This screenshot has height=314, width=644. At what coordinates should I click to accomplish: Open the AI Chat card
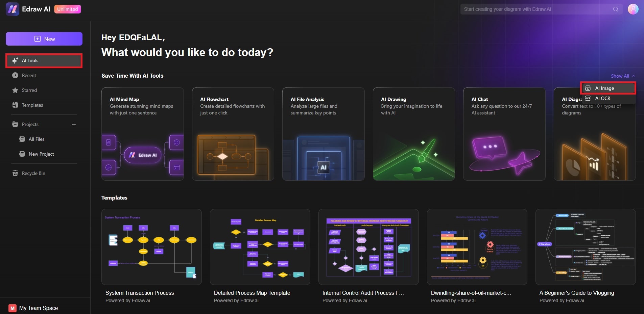pyautogui.click(x=504, y=134)
